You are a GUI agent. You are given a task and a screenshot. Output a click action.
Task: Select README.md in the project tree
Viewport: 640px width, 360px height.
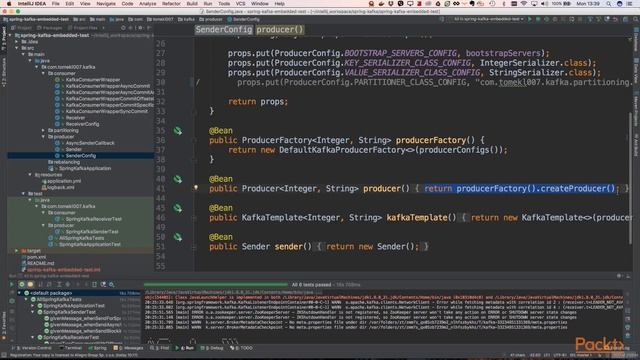click(40, 263)
